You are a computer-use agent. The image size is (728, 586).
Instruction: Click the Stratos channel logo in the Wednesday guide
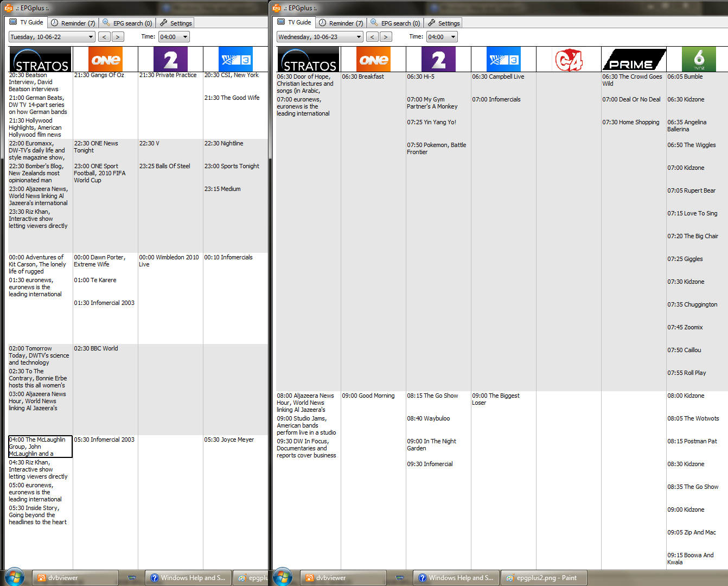point(308,59)
